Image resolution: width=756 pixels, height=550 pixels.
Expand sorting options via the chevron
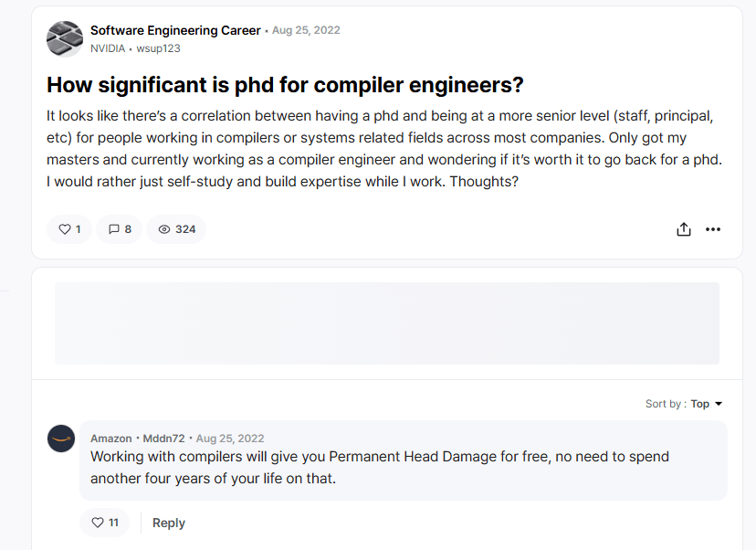click(x=719, y=403)
